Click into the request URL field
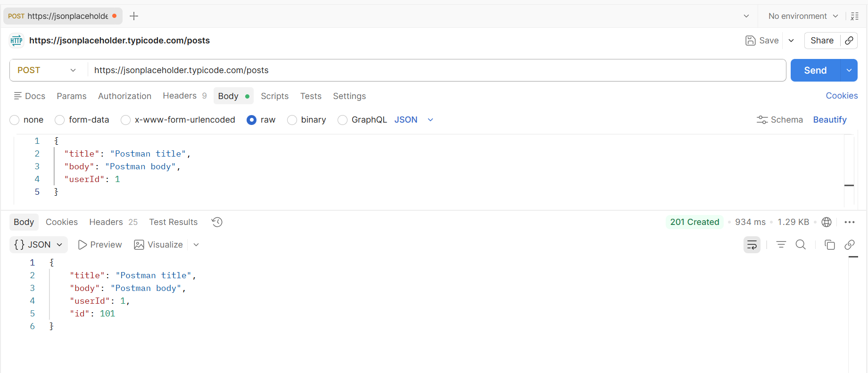 point(437,70)
